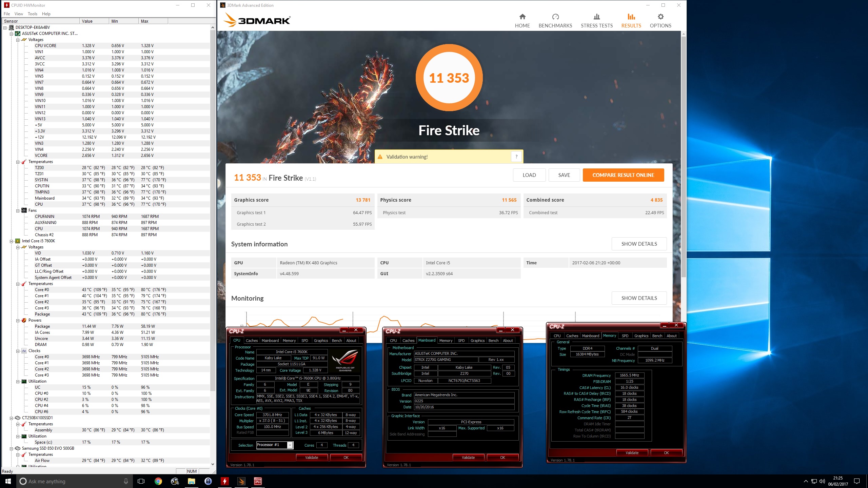Click Validate in CPU-Z CPU window

312,457
